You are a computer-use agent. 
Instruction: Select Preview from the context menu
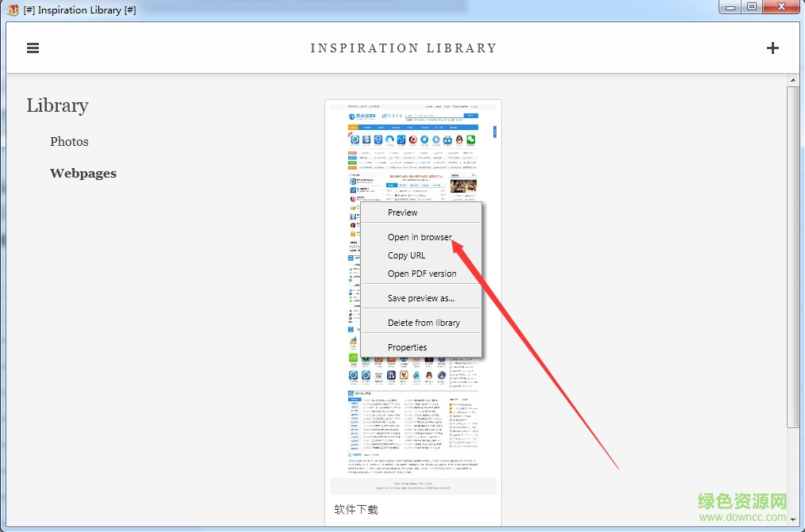(403, 212)
